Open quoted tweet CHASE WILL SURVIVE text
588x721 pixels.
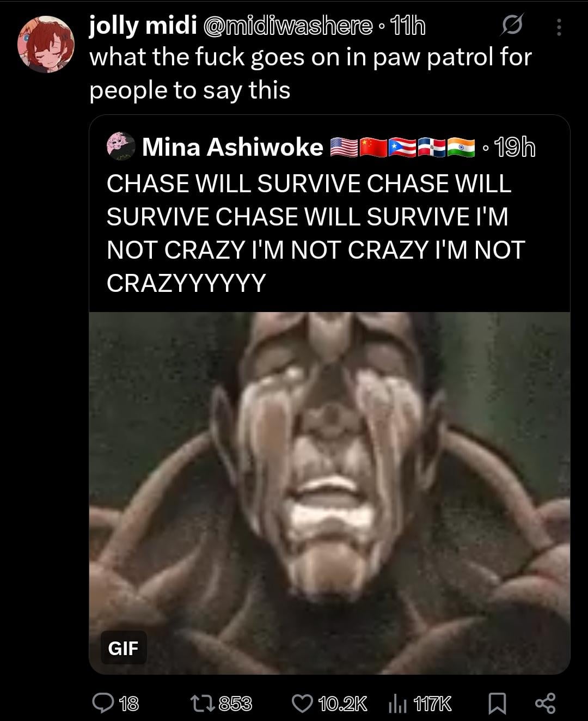[315, 233]
